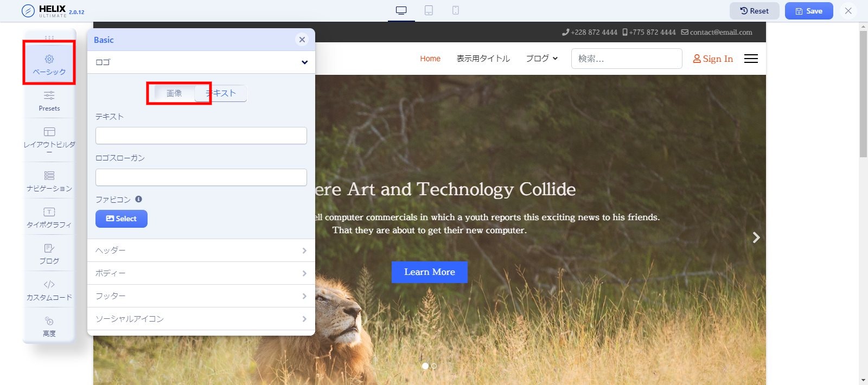Switch to desktop preview device icon
The height and width of the screenshot is (385, 868).
pyautogui.click(x=401, y=11)
